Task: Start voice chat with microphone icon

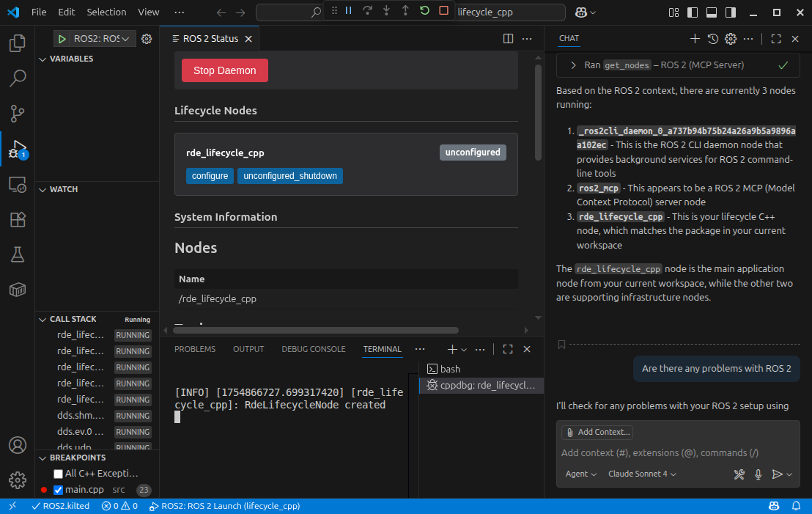Action: pyautogui.click(x=759, y=474)
